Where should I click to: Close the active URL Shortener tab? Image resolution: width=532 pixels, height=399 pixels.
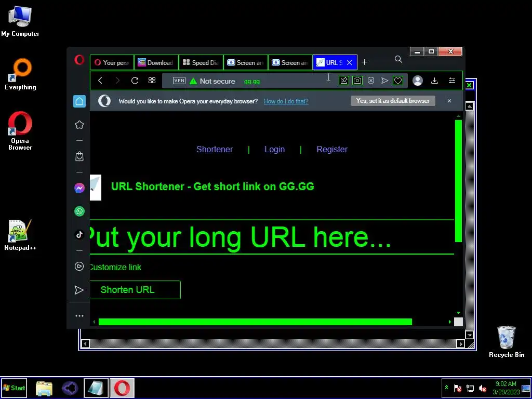point(350,63)
